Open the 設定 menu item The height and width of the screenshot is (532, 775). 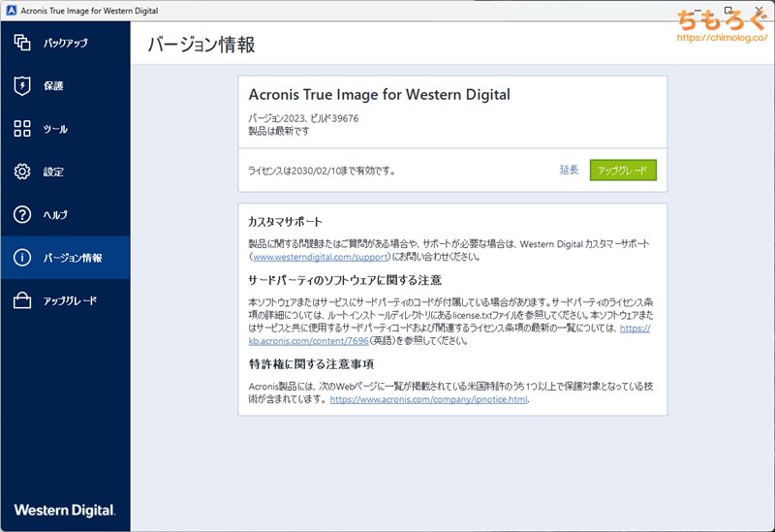(65, 172)
